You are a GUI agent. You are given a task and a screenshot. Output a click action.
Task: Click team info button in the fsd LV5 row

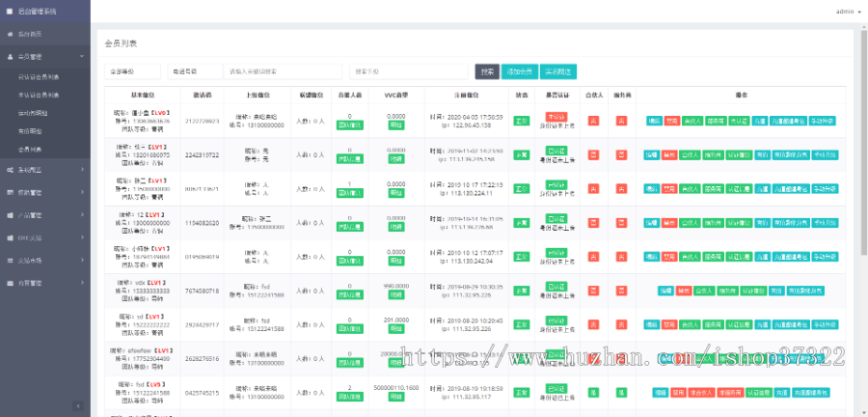[x=350, y=397]
